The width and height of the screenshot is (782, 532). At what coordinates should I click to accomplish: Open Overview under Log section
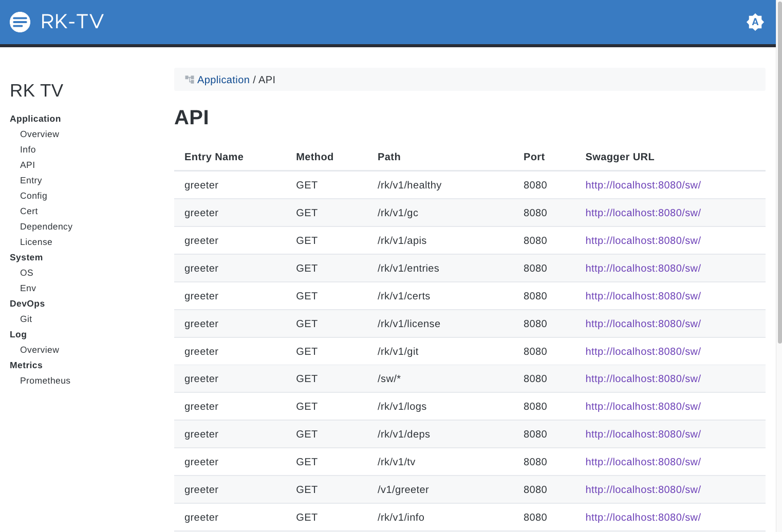(40, 350)
